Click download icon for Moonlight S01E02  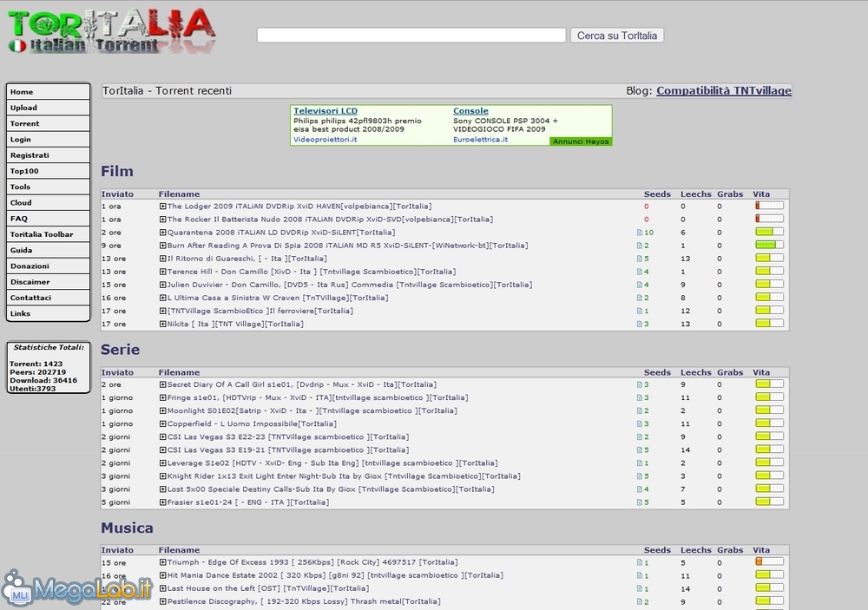[640, 410]
